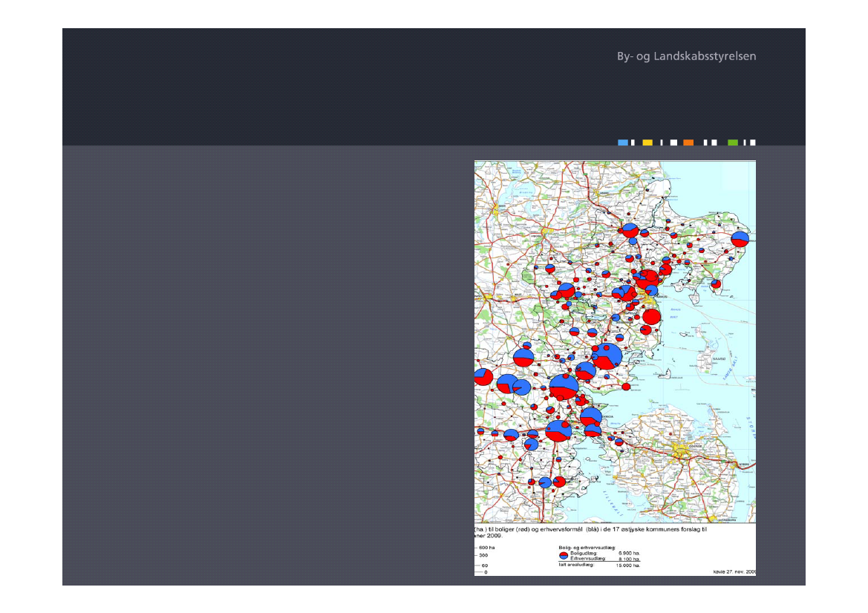Click the blue square in header strip
The image size is (868, 613).
coord(623,142)
